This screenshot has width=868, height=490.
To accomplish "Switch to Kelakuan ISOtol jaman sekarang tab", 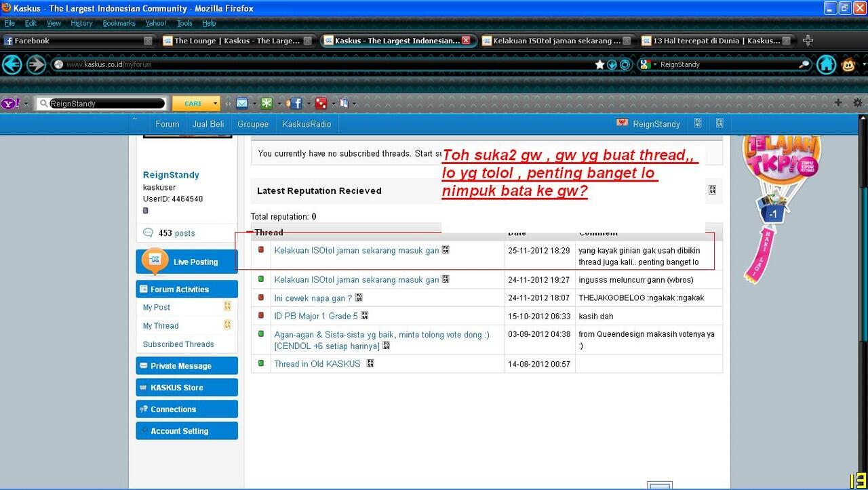I will 557,41.
